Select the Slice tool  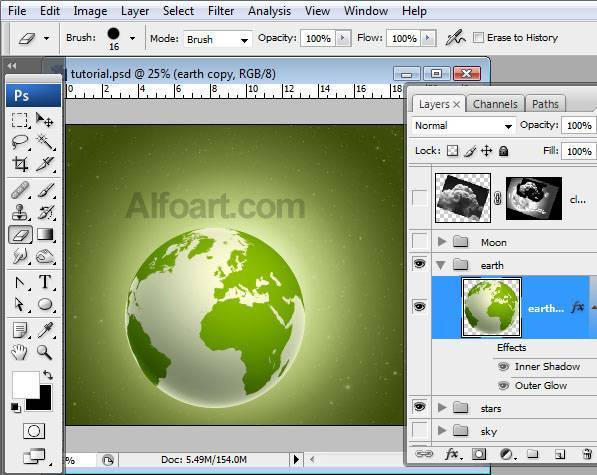[45, 164]
